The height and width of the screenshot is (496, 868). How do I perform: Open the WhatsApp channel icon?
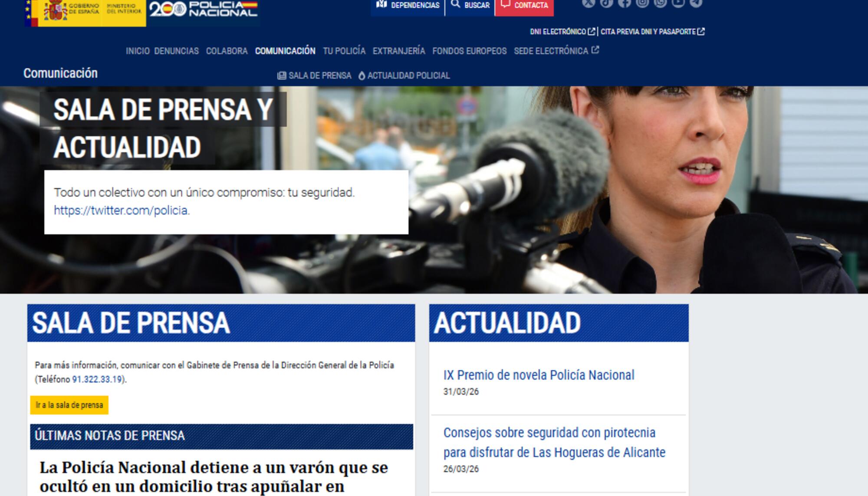pyautogui.click(x=660, y=4)
